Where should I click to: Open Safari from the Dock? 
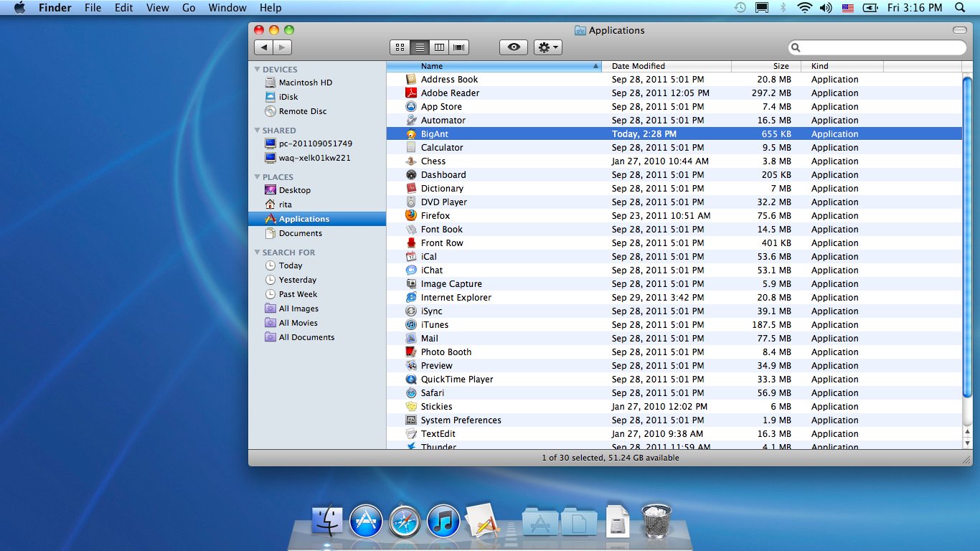point(405,520)
